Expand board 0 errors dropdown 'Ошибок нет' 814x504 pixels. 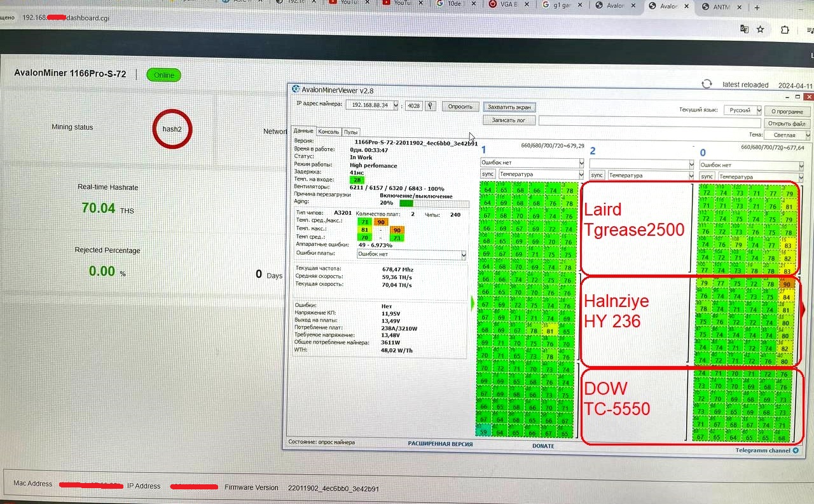click(802, 165)
